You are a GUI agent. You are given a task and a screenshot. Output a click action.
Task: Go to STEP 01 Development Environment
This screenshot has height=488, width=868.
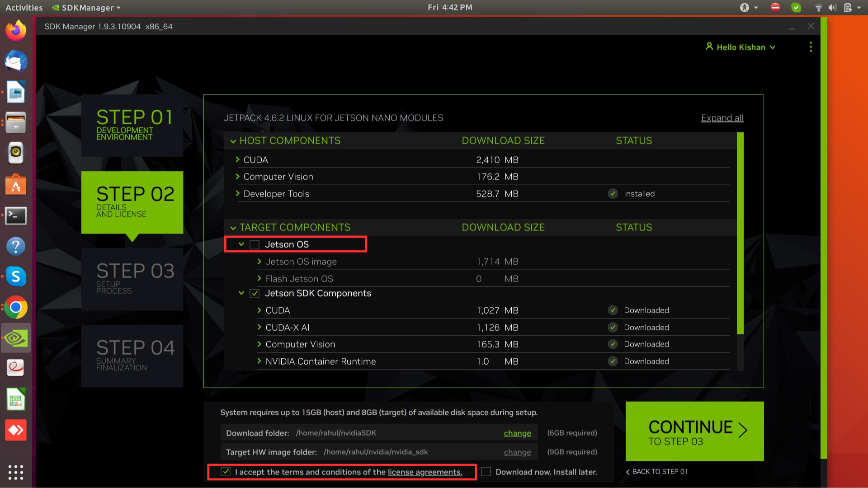[132, 125]
